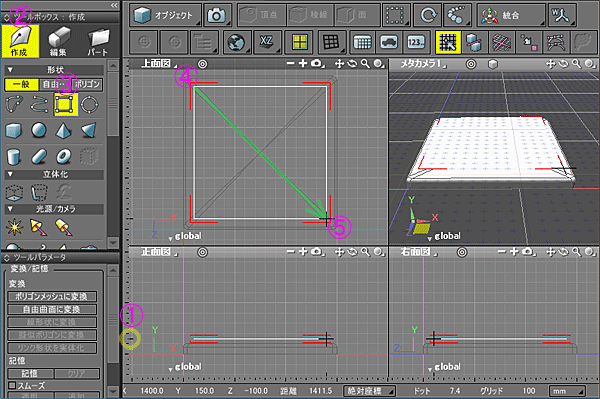This screenshot has width=600, height=399.
Task: Toggle the target circle in 上面図 header
Action: click(x=202, y=64)
